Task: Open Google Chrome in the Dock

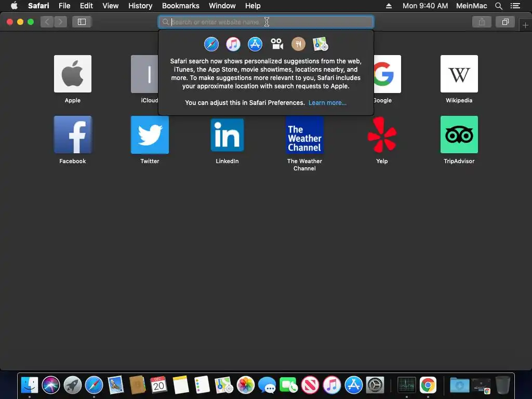Action: pos(428,385)
